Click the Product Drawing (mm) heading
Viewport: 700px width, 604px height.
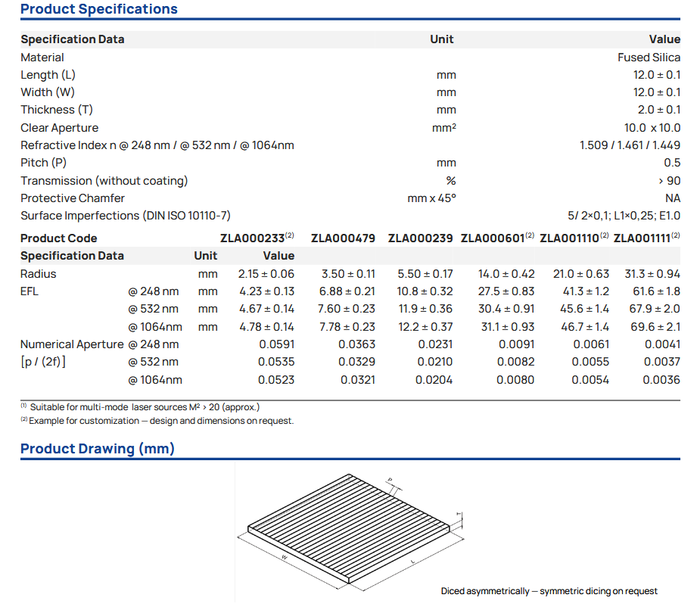[x=97, y=449]
